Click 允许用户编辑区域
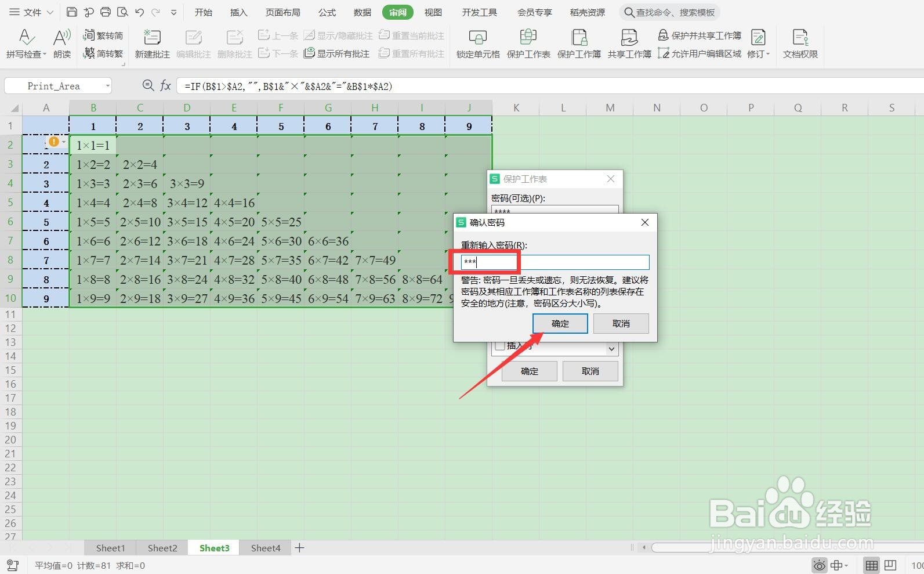The width and height of the screenshot is (924, 574). 700,53
